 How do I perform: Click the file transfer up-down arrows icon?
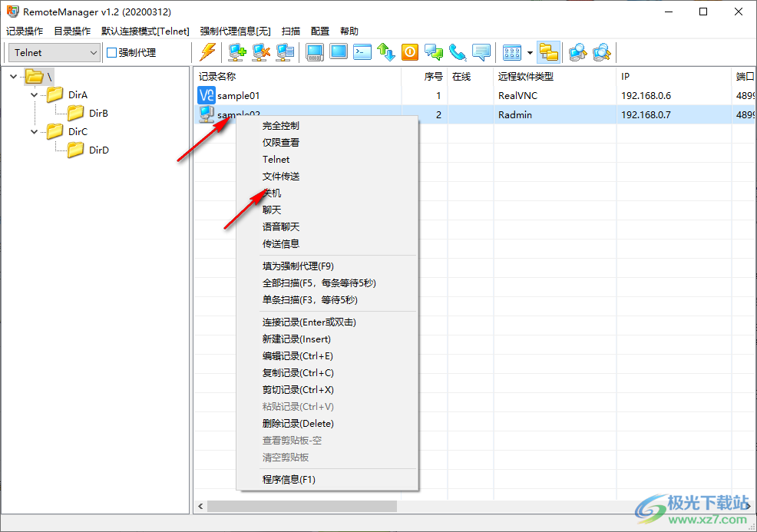[386, 52]
